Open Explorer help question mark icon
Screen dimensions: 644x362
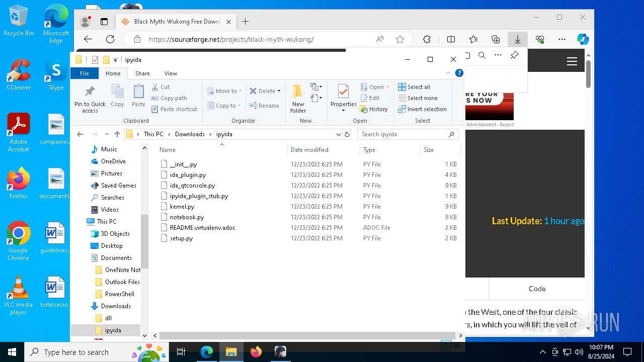[x=459, y=73]
